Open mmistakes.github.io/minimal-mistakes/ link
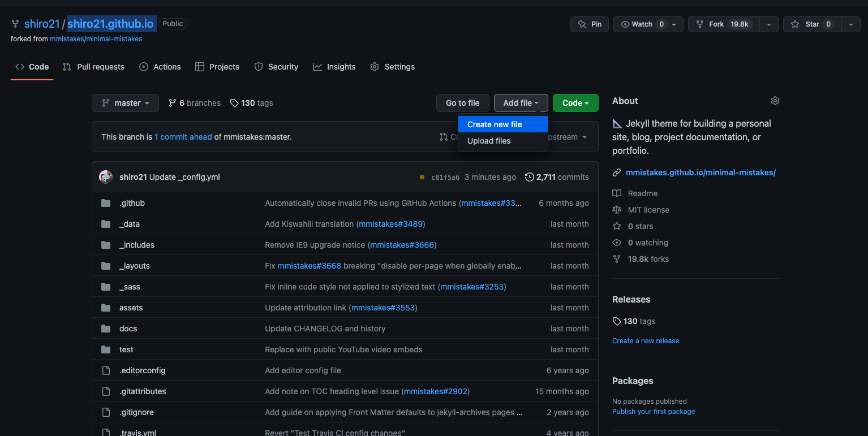This screenshot has width=868, height=436. point(701,172)
